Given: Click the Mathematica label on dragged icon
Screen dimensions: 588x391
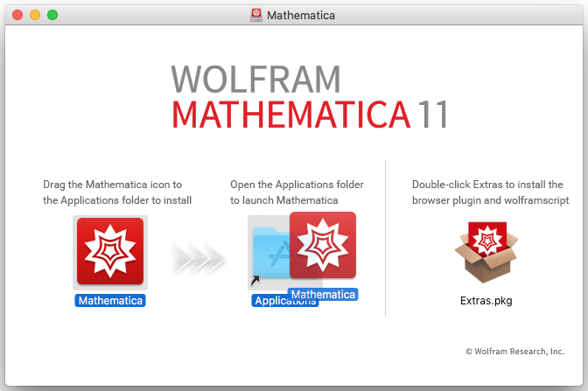Looking at the screenshot, I should point(323,294).
